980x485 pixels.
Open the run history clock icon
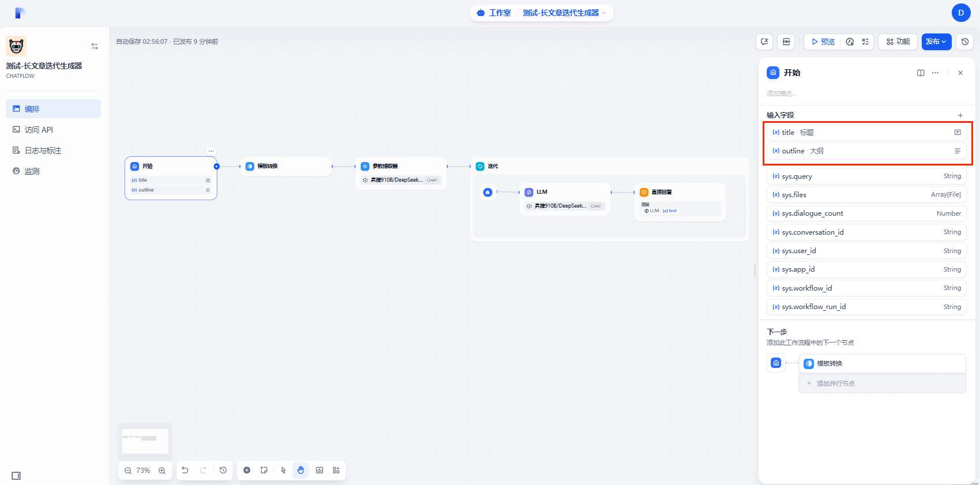pyautogui.click(x=850, y=42)
